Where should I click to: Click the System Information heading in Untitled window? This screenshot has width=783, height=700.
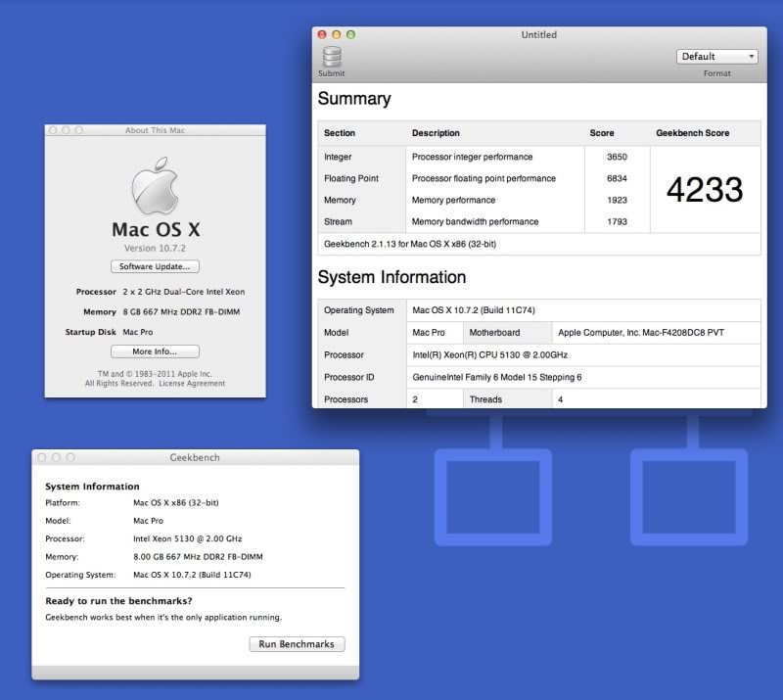click(392, 277)
